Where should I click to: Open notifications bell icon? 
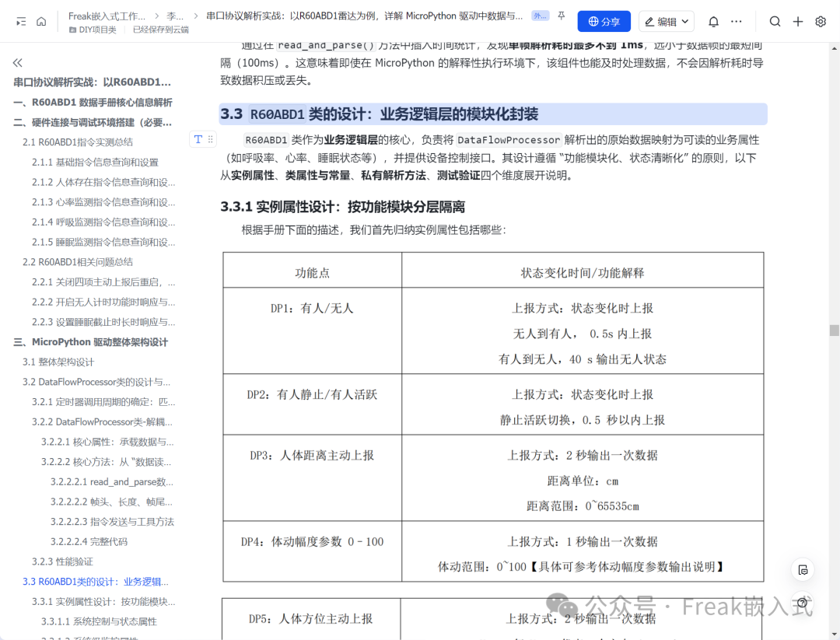point(713,22)
